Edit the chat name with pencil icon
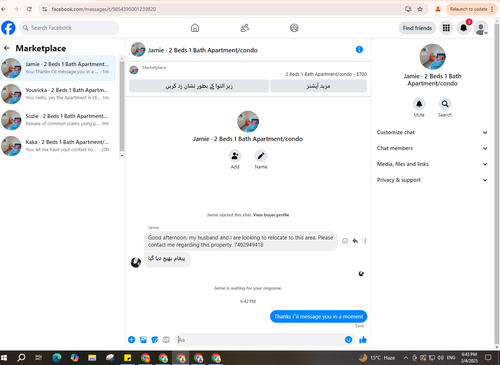This screenshot has height=365, width=500. (x=261, y=156)
